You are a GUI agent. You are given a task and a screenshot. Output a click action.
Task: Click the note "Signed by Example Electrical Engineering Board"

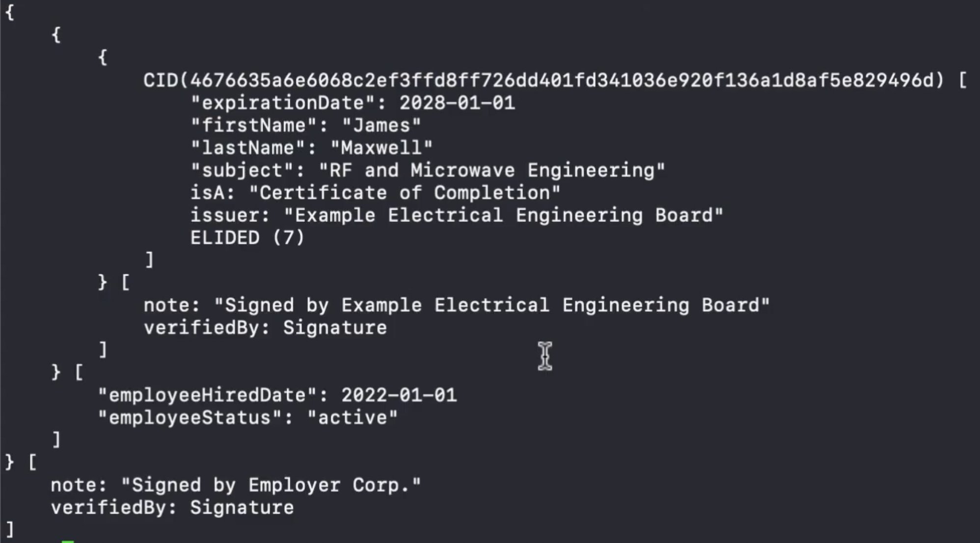coord(491,305)
